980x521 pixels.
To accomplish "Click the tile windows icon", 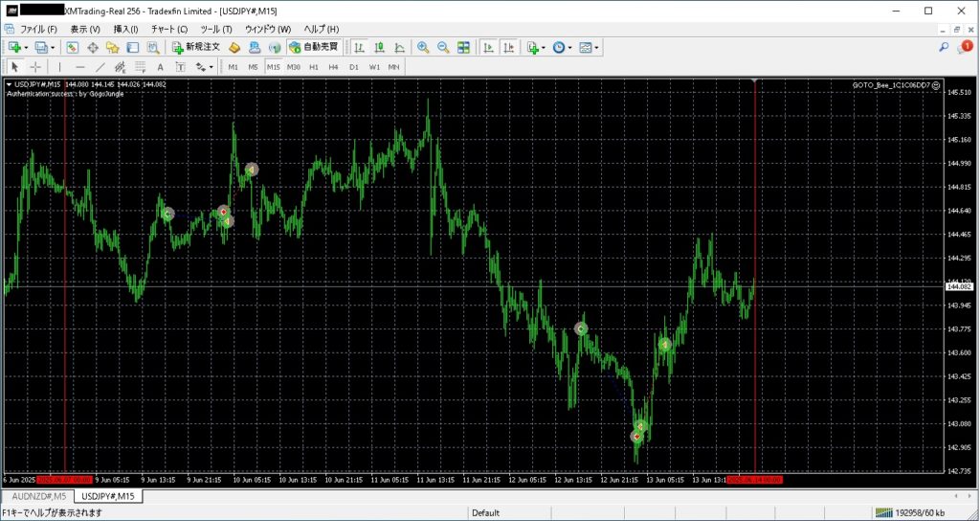I will pos(463,47).
